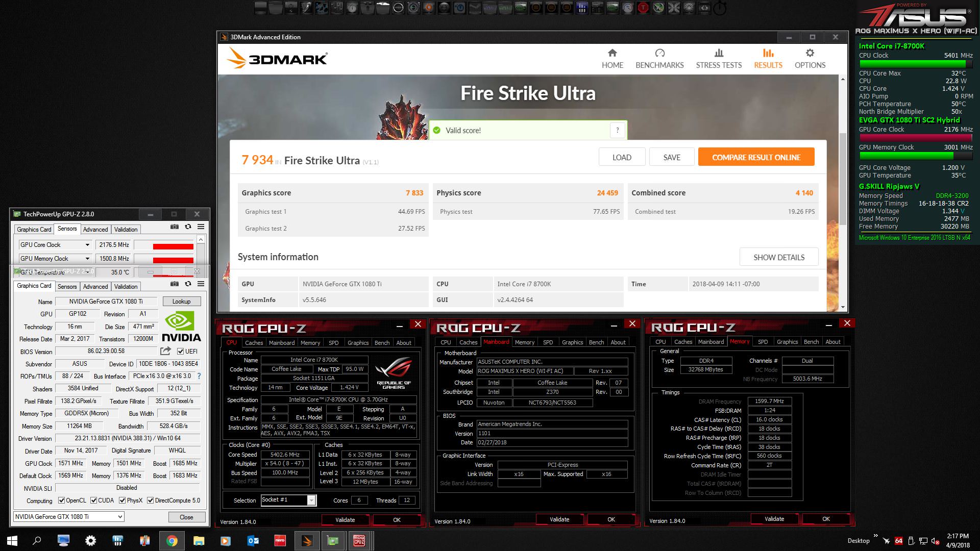Switch to the Stress Tests tab in 3DMark

[719, 59]
